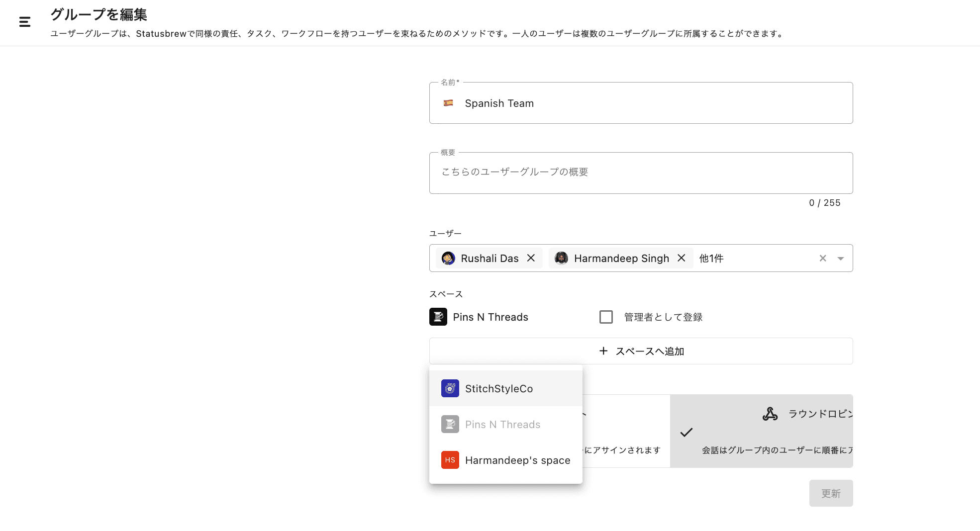The height and width of the screenshot is (531, 980).
Task: Click Harmandeep Singh avatar
Action: point(561,258)
